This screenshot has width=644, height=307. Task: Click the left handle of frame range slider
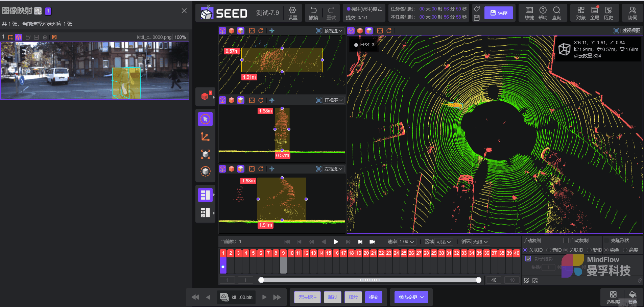coord(261,280)
